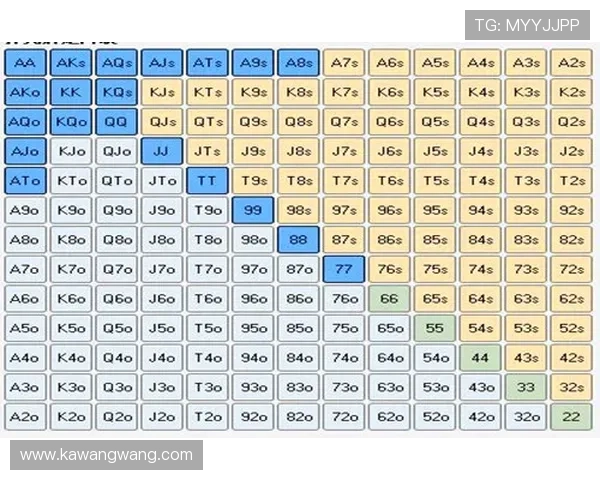600x480 pixels.
Task: Choose the 22 pocket pair cell
Action: [571, 417]
